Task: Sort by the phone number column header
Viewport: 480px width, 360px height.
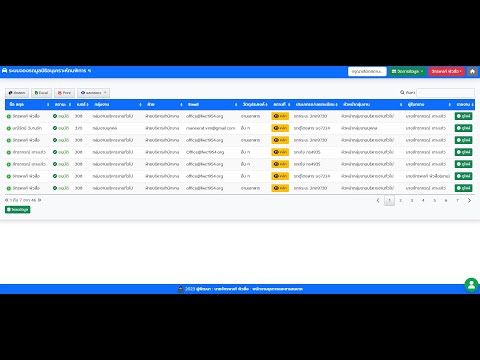Action: coord(82,104)
